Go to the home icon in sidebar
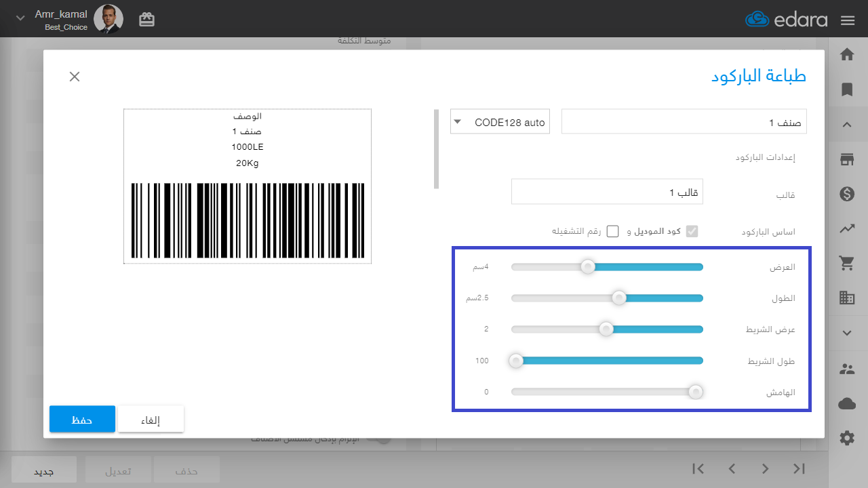The height and width of the screenshot is (488, 868). 847,55
